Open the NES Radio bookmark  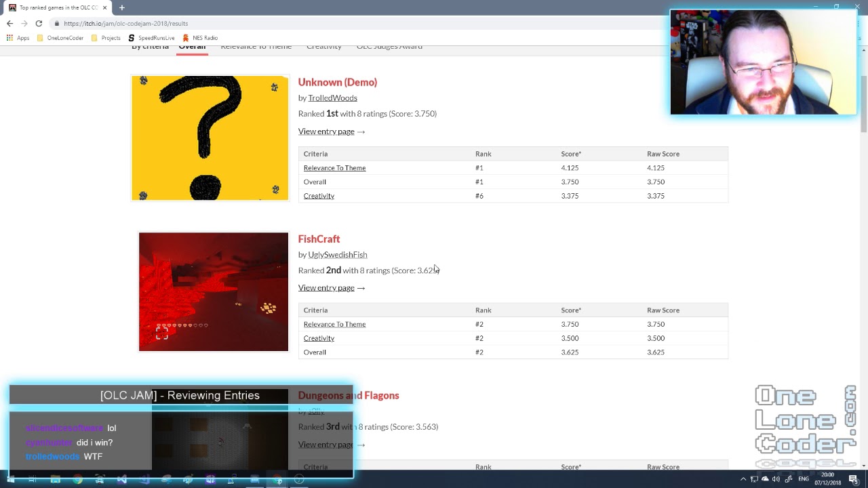[200, 38]
